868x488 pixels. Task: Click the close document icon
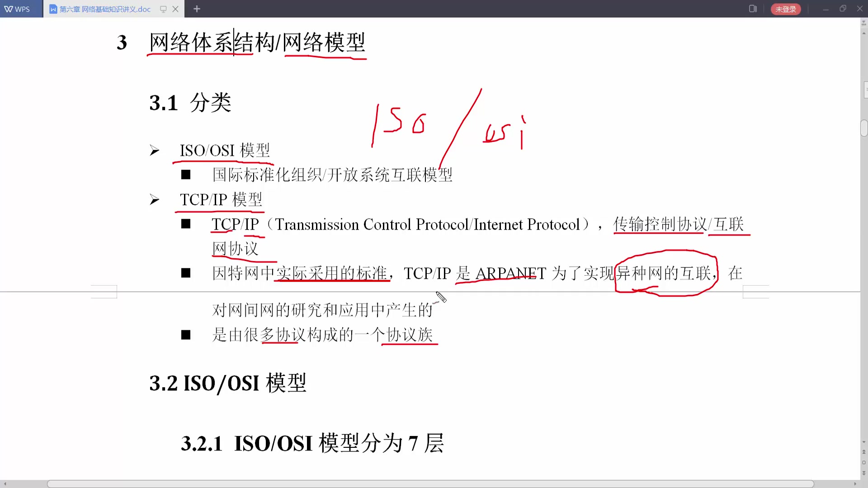click(x=175, y=9)
